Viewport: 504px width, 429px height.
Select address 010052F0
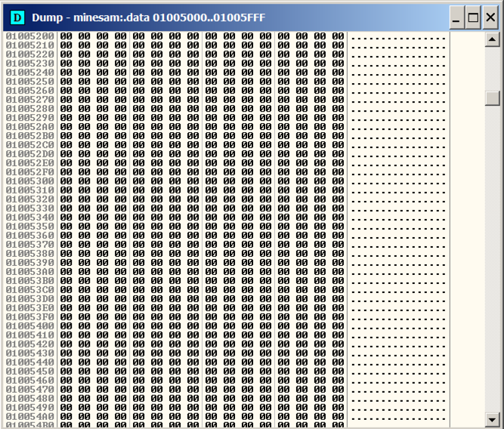pos(30,172)
